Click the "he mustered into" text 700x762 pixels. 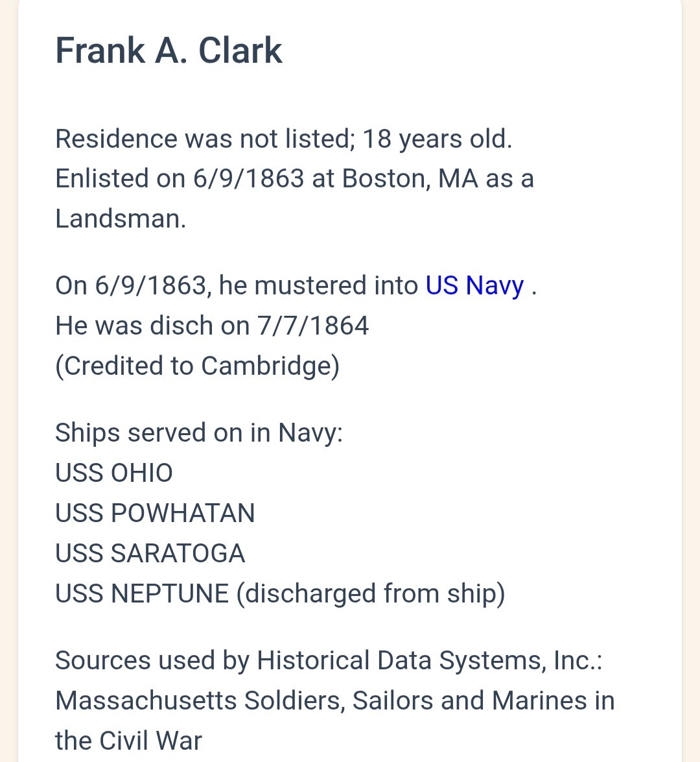point(318,286)
